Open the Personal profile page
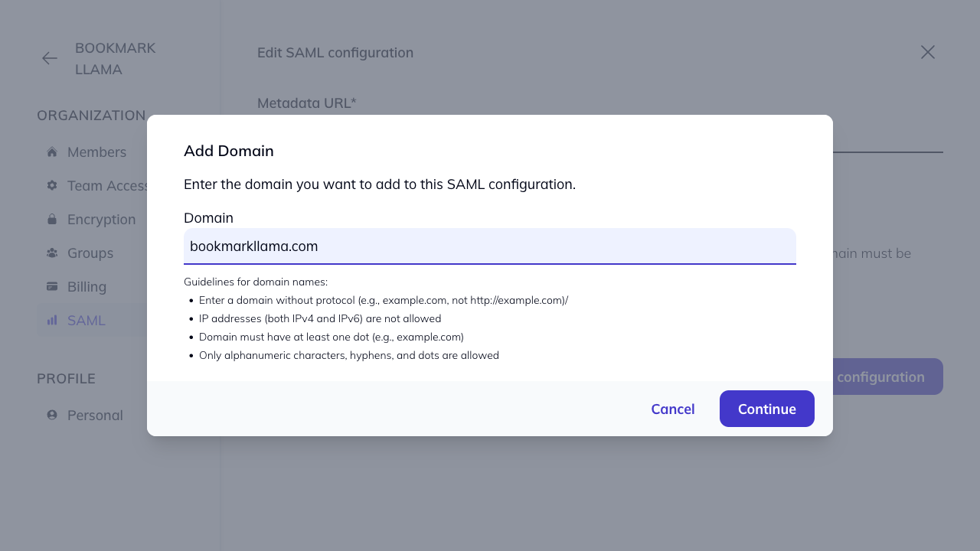 [x=95, y=415]
